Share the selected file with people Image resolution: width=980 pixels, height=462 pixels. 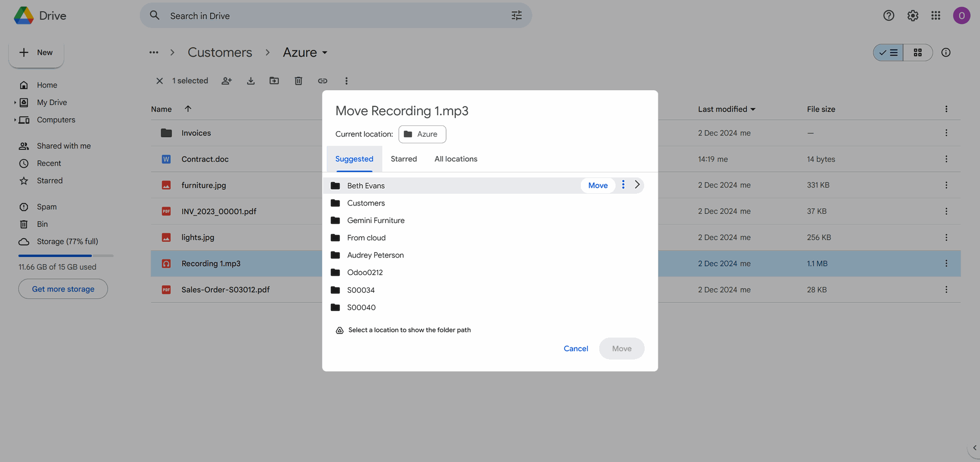point(227,81)
